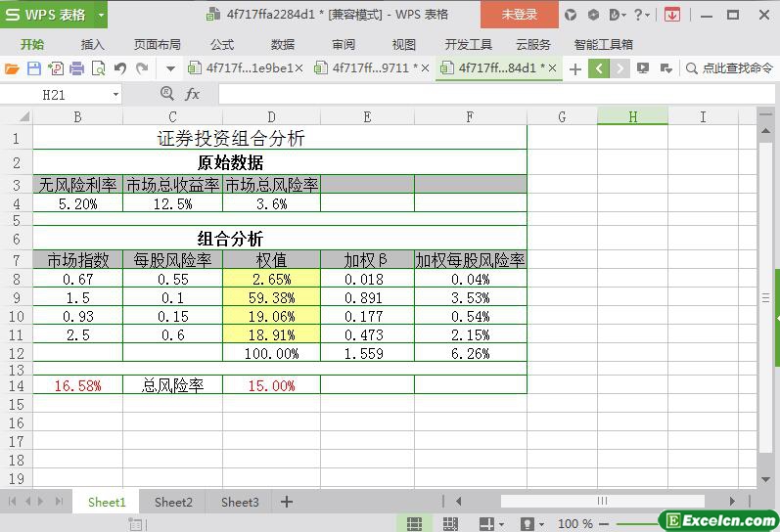Screen dimensions: 780x532
Task: Switch to normal view in status bar
Action: coord(414,524)
